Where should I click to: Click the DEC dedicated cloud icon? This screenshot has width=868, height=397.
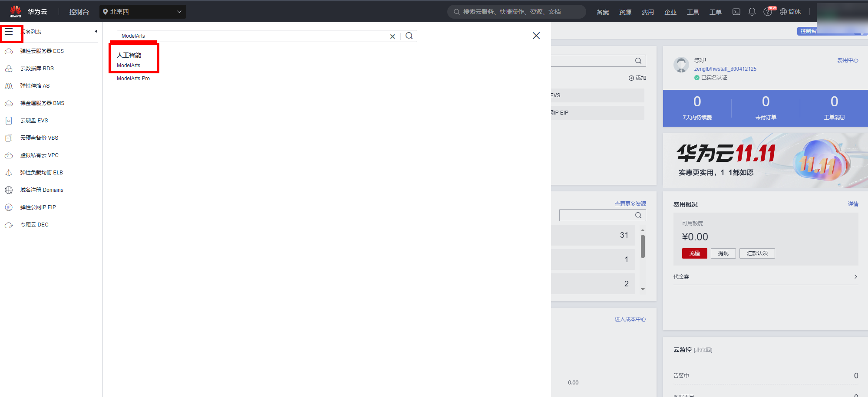pyautogui.click(x=9, y=225)
